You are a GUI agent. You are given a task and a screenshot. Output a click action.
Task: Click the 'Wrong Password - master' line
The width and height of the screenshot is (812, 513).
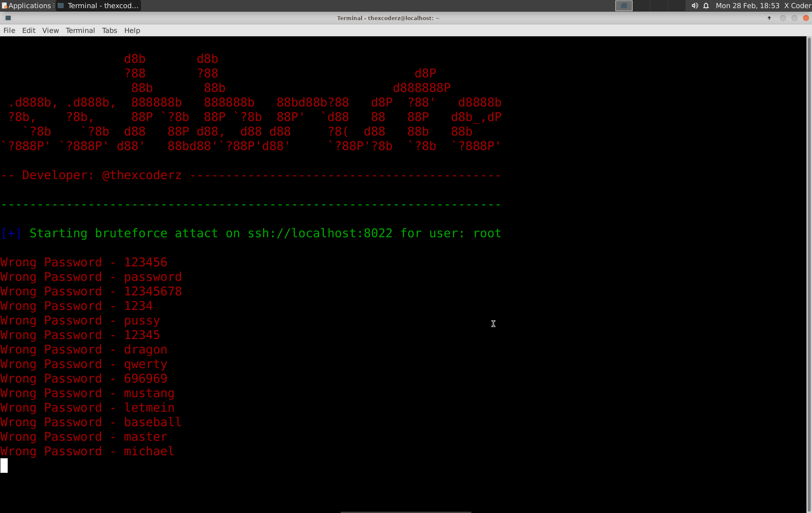click(x=84, y=437)
